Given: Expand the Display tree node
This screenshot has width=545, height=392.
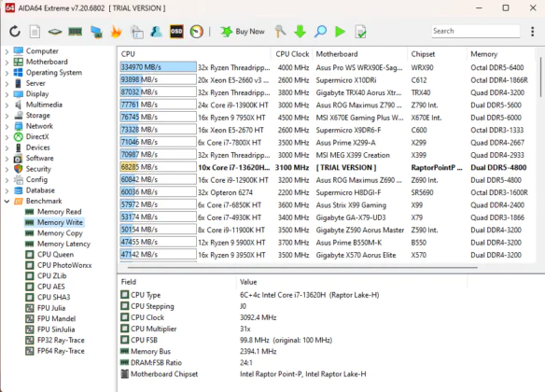Looking at the screenshot, I should (7, 94).
